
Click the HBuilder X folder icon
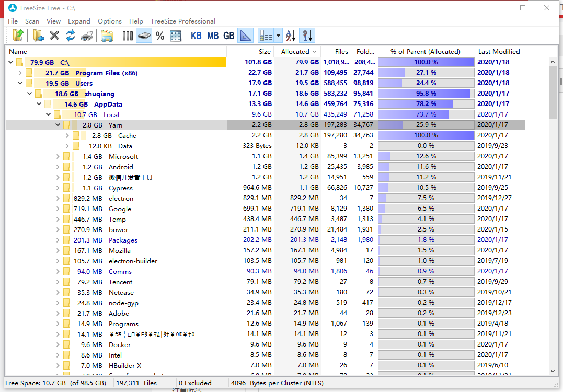(66, 365)
